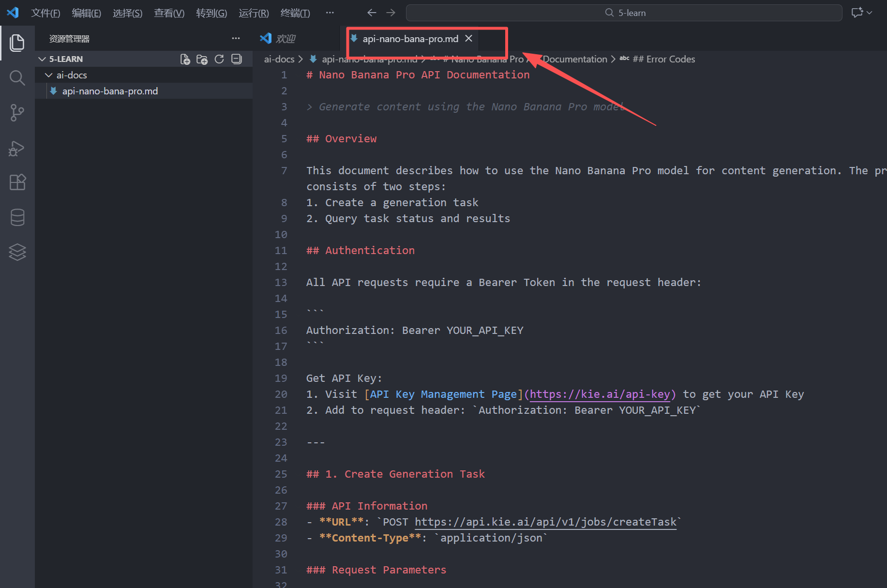Click the '### Request Parameters' heading

(x=376, y=570)
